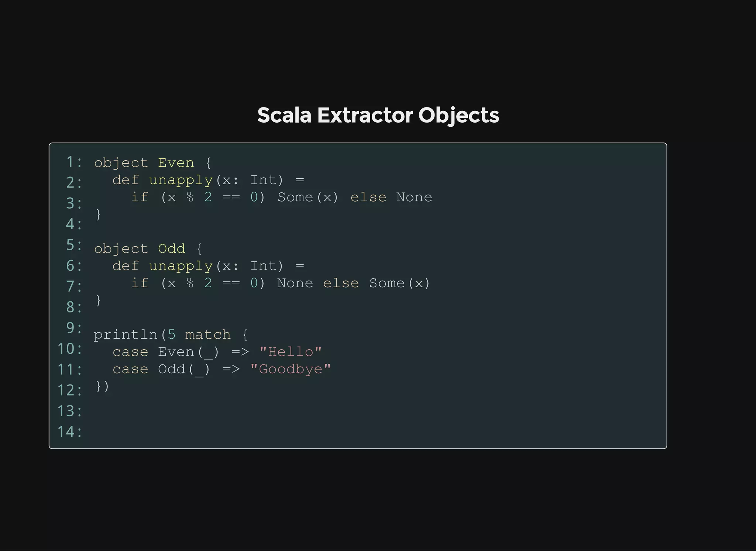Image resolution: width=756 pixels, height=551 pixels.
Task: Click 'Even' in the 'object Even' declaration
Action: (176, 163)
